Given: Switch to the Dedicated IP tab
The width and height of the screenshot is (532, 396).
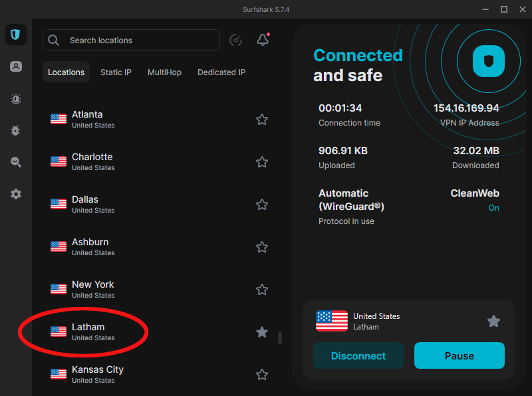Looking at the screenshot, I should (221, 72).
